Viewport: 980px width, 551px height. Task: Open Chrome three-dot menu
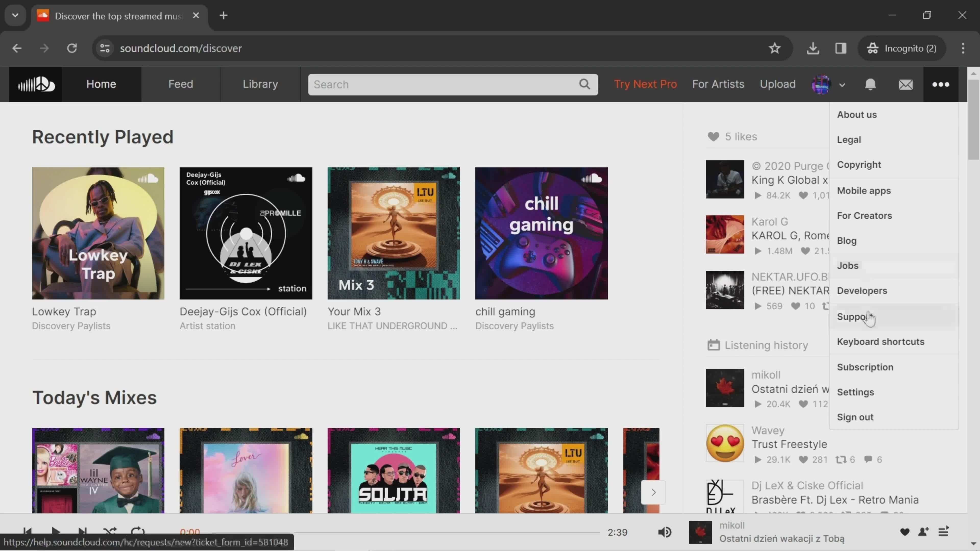pyautogui.click(x=963, y=48)
